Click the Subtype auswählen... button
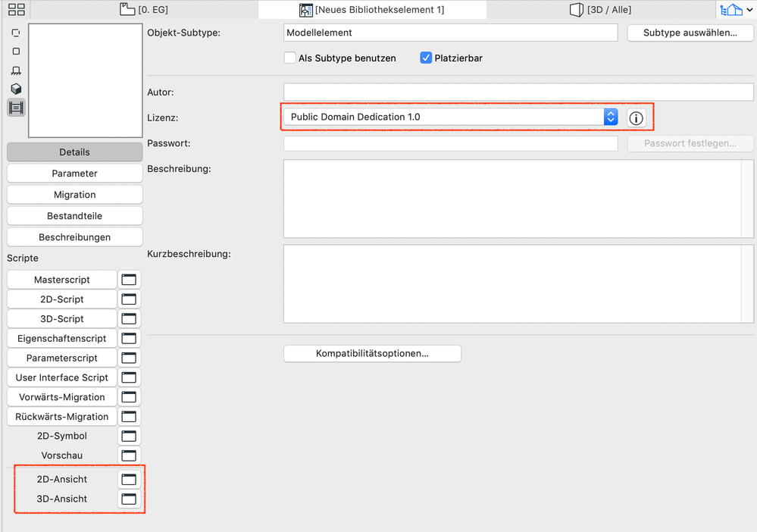The image size is (757, 532). coord(690,33)
